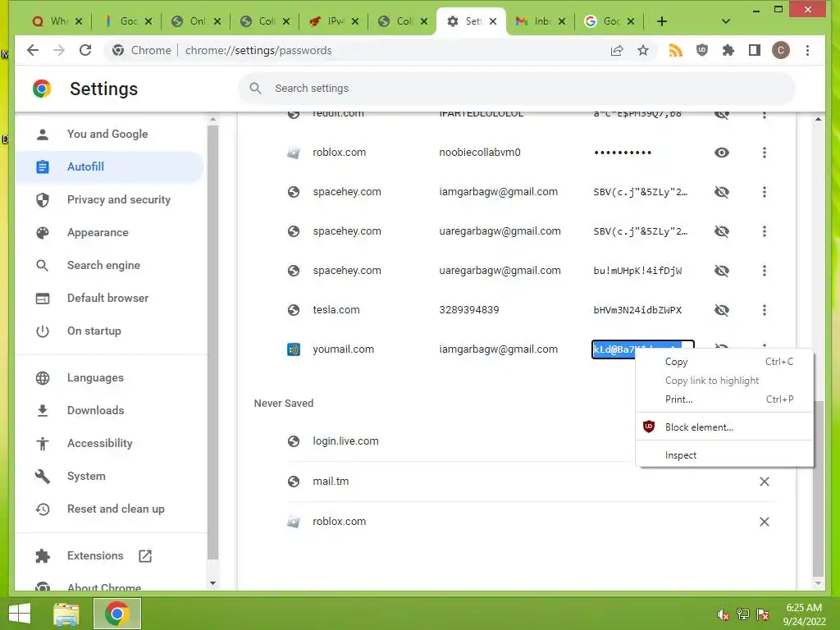Open Appearance settings
The width and height of the screenshot is (840, 630).
point(98,232)
